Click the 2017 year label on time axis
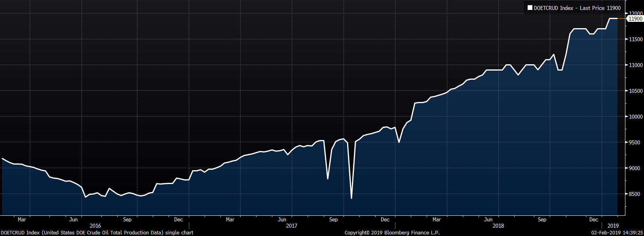 click(292, 226)
